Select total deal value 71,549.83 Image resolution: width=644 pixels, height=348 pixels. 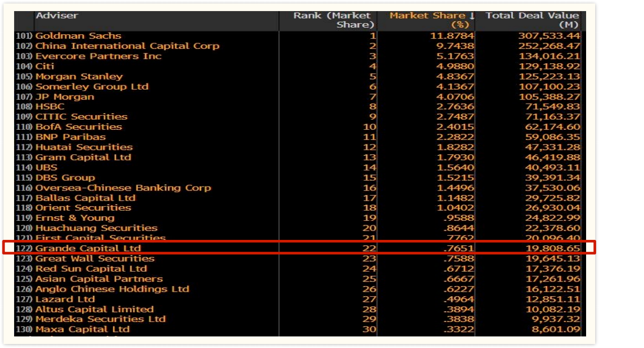(x=552, y=107)
